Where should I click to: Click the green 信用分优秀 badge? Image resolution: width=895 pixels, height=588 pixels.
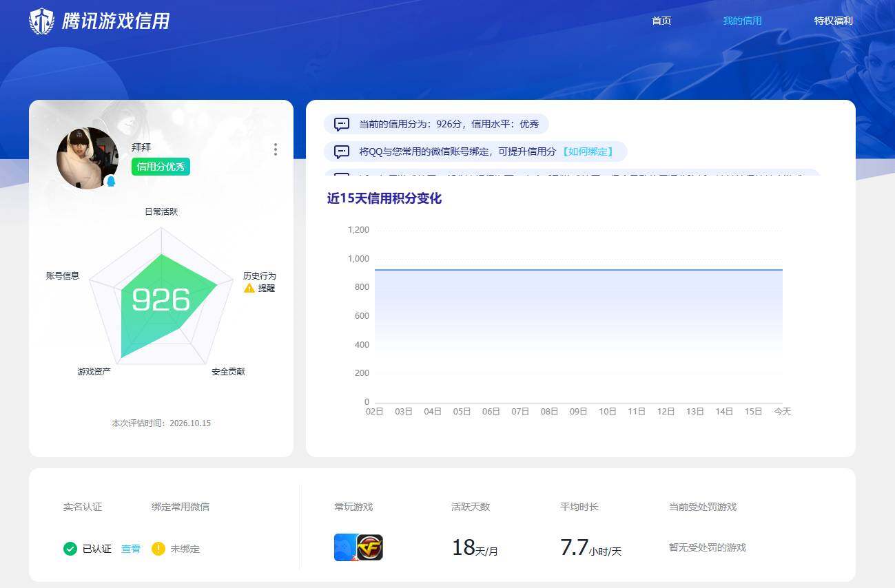point(161,167)
